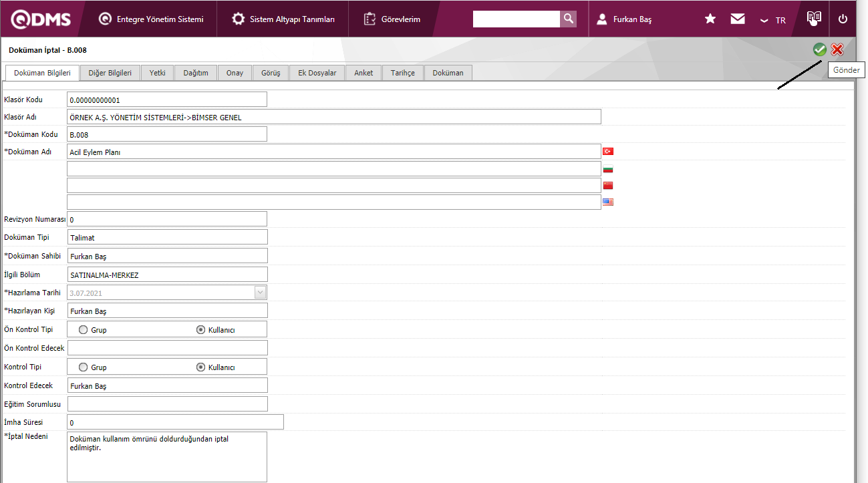Open Sistem Altyapı Tanımları menu
The image size is (868, 483).
(284, 19)
